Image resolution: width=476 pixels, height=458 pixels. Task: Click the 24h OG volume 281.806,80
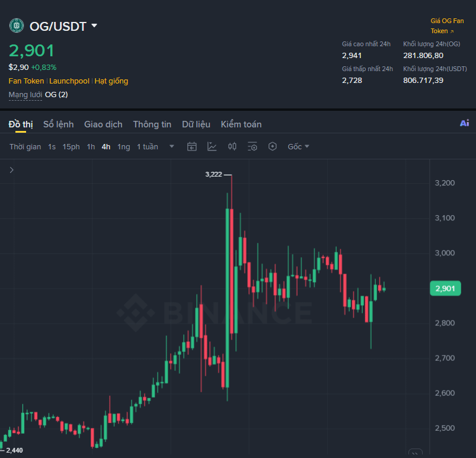(423, 56)
